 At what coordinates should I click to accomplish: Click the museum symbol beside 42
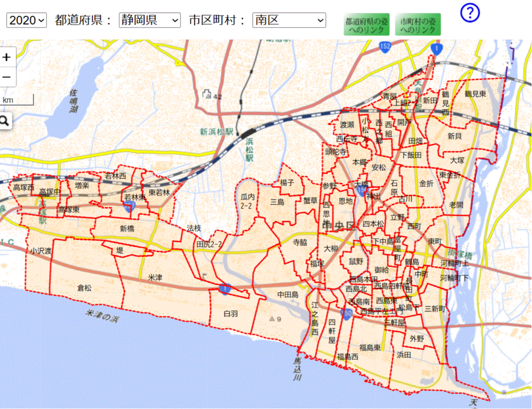click(207, 94)
